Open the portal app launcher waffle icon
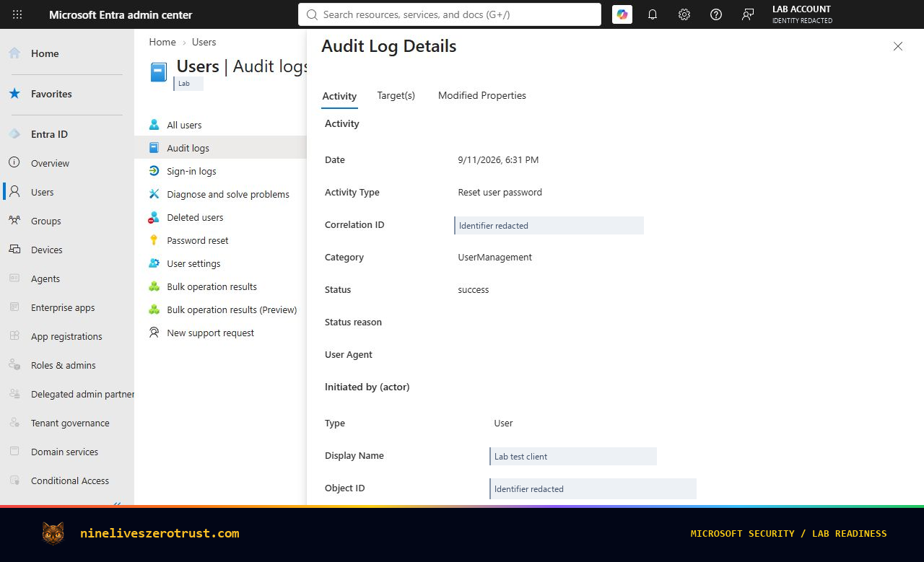 [17, 14]
